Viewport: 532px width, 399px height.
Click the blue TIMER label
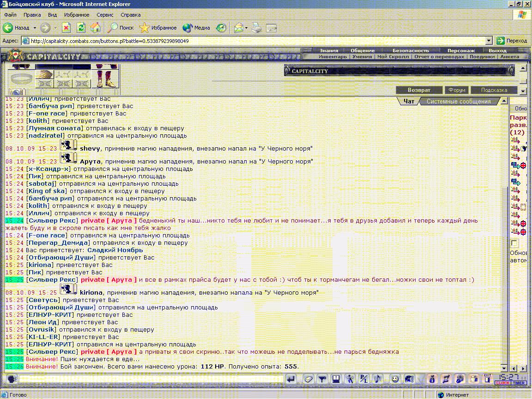coord(519,383)
